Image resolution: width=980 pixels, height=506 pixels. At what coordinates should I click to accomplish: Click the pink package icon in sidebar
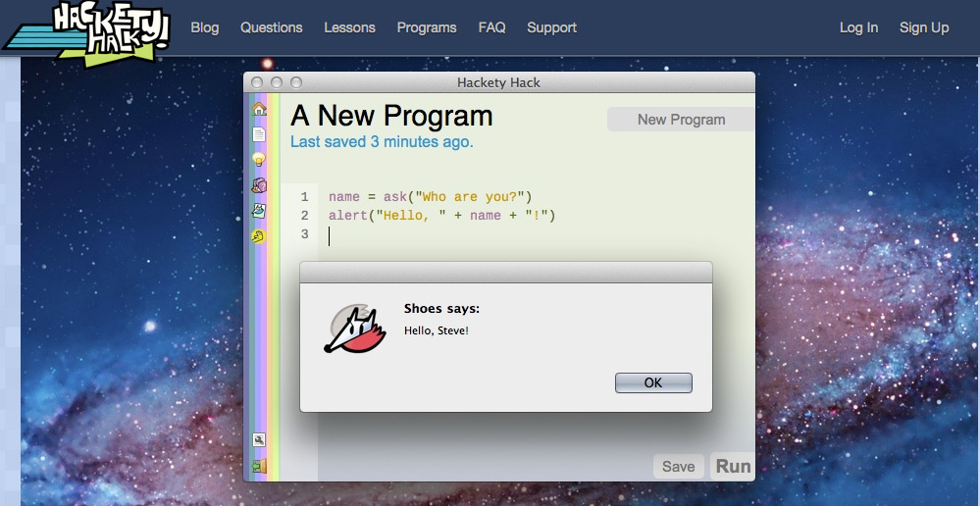259,185
